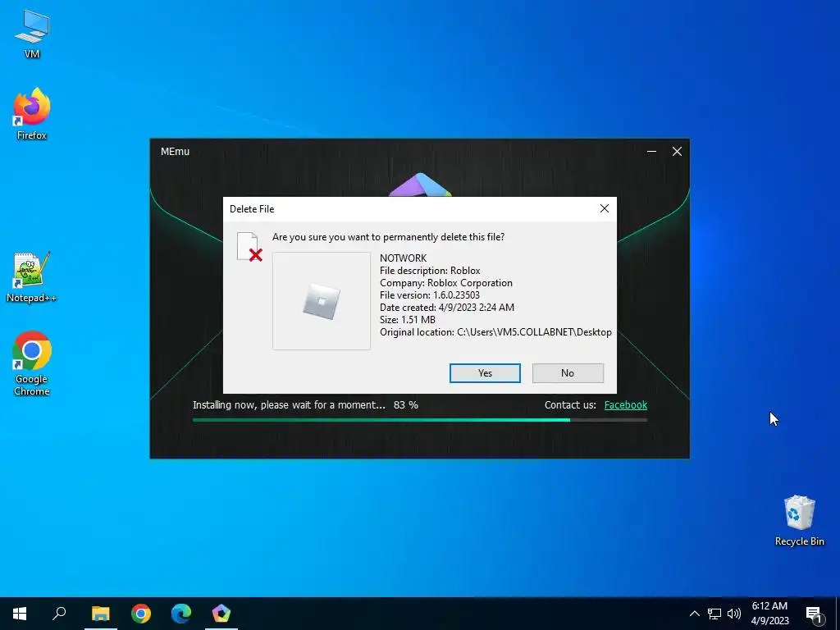This screenshot has width=840, height=630.
Task: Close the Delete File dialog
Action: point(605,208)
